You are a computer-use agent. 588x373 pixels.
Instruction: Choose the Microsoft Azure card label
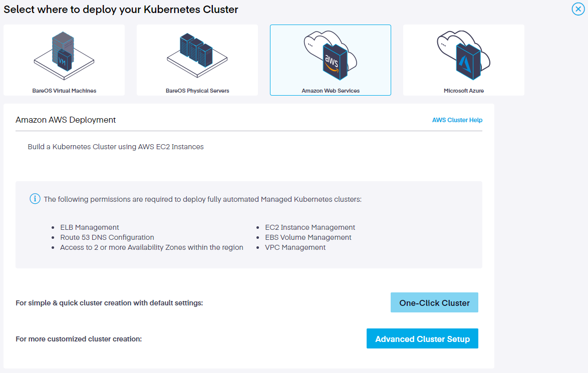click(464, 91)
